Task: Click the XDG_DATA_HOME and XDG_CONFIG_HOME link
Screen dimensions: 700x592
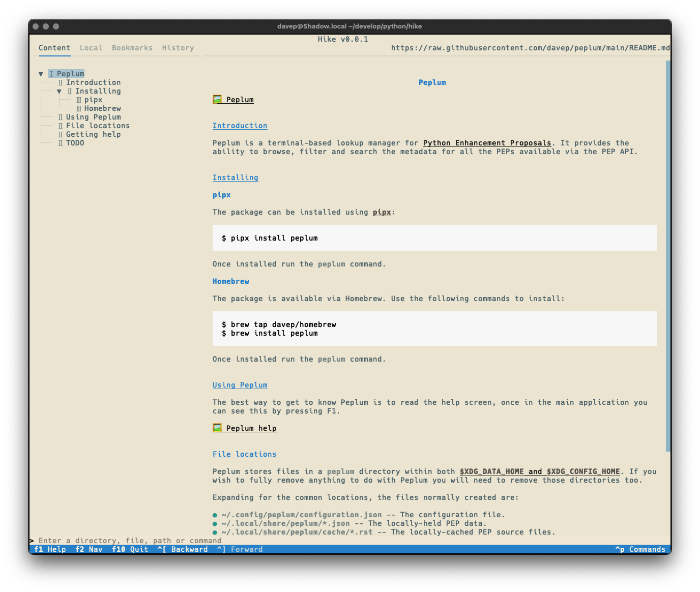Action: (x=540, y=471)
